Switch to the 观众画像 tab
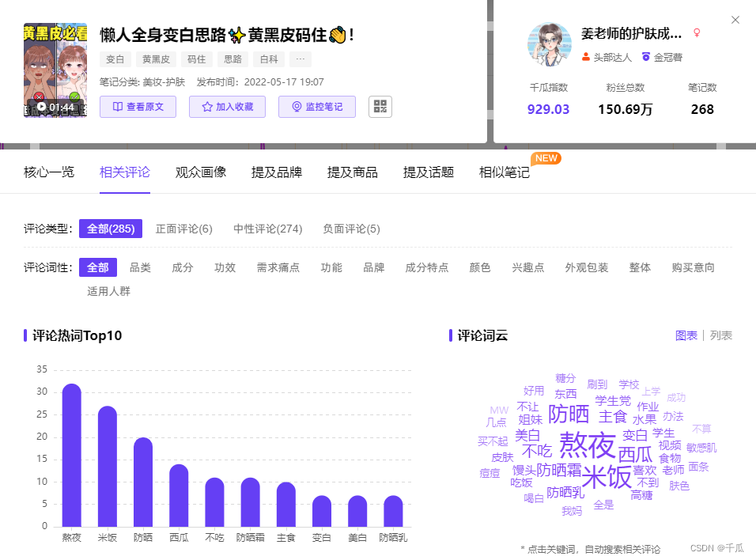 [x=201, y=172]
